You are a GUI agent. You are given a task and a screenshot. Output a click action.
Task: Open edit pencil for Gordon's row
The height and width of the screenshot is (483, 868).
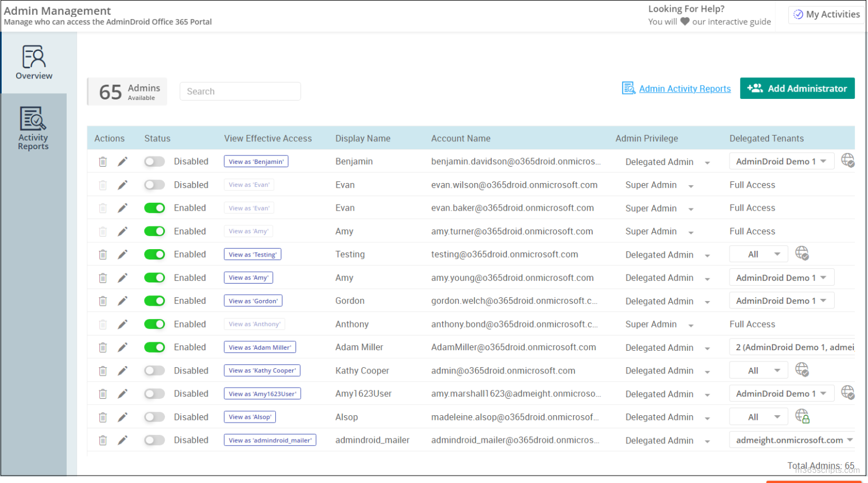pyautogui.click(x=122, y=301)
